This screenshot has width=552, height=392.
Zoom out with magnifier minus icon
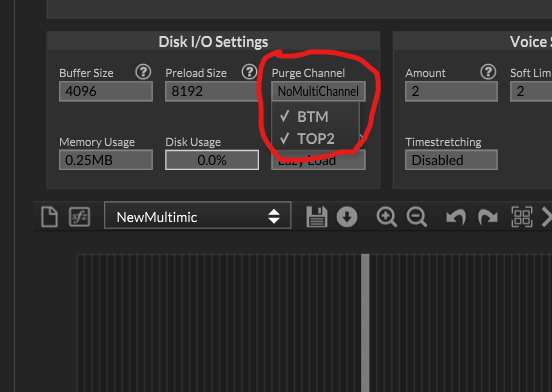[x=417, y=217]
